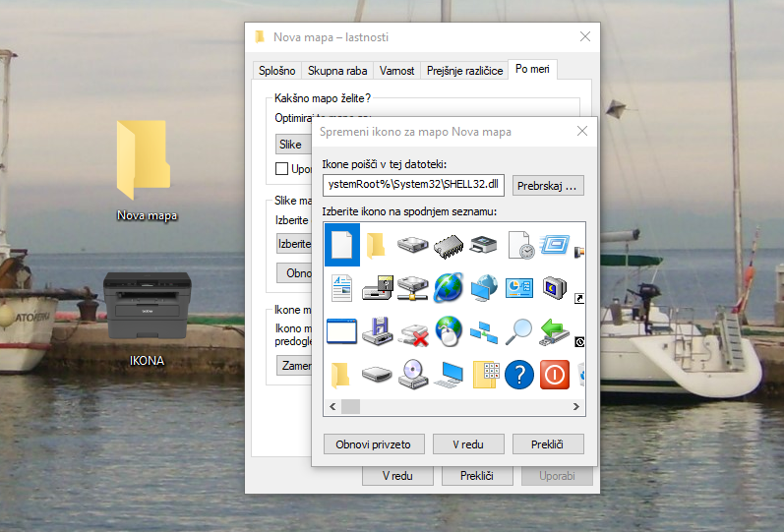Tick the checkbox under the Slike dropdown
The width and height of the screenshot is (784, 532).
(282, 169)
